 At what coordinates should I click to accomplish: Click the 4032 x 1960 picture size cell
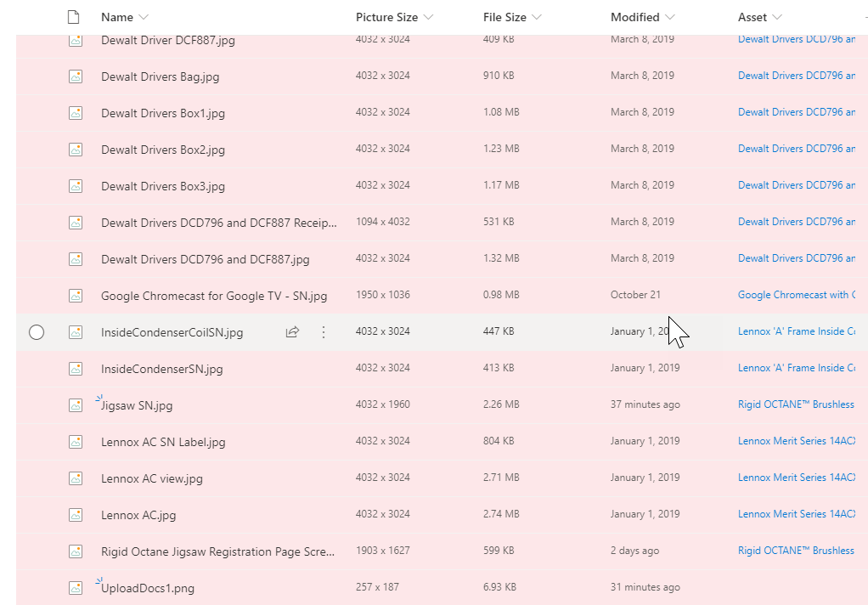pyautogui.click(x=383, y=404)
